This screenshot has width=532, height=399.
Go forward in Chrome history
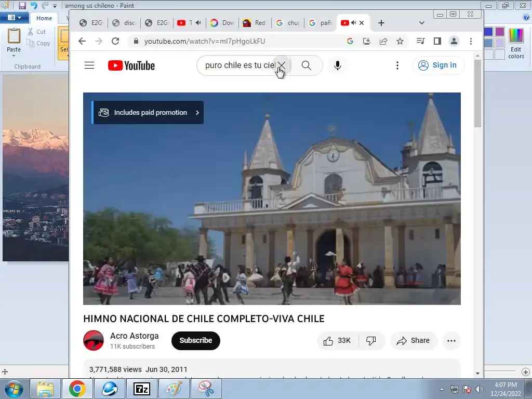[99, 41]
